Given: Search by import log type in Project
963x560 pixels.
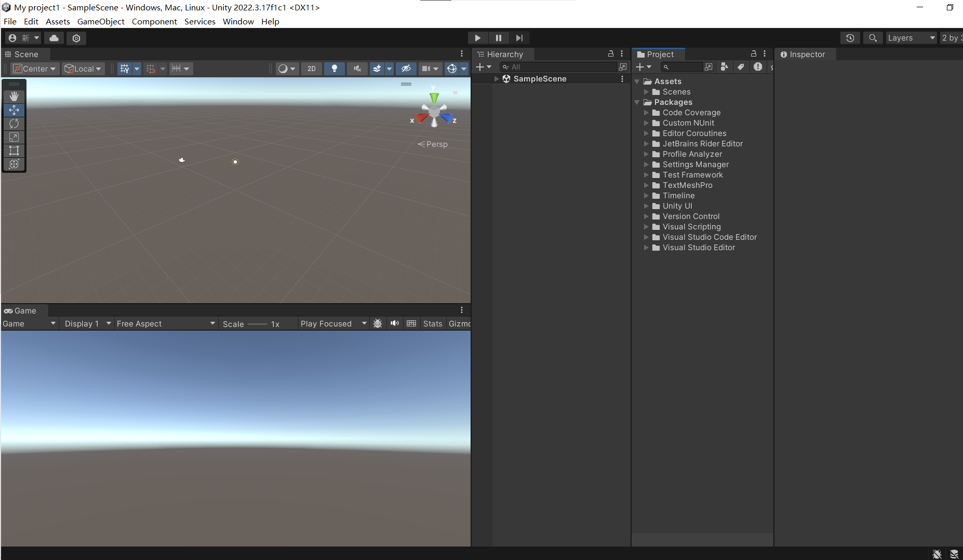Looking at the screenshot, I should pos(758,66).
